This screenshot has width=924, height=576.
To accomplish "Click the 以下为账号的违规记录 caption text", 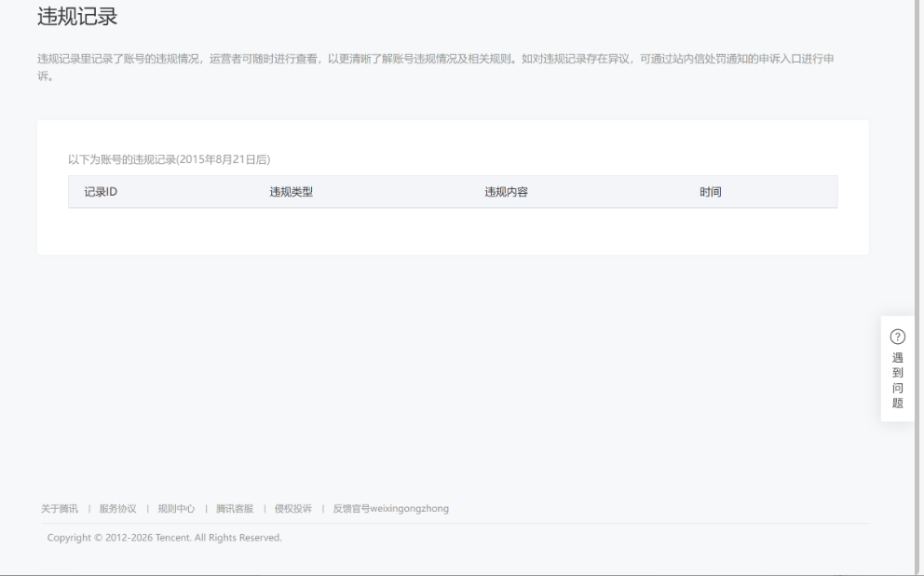I will point(170,159).
